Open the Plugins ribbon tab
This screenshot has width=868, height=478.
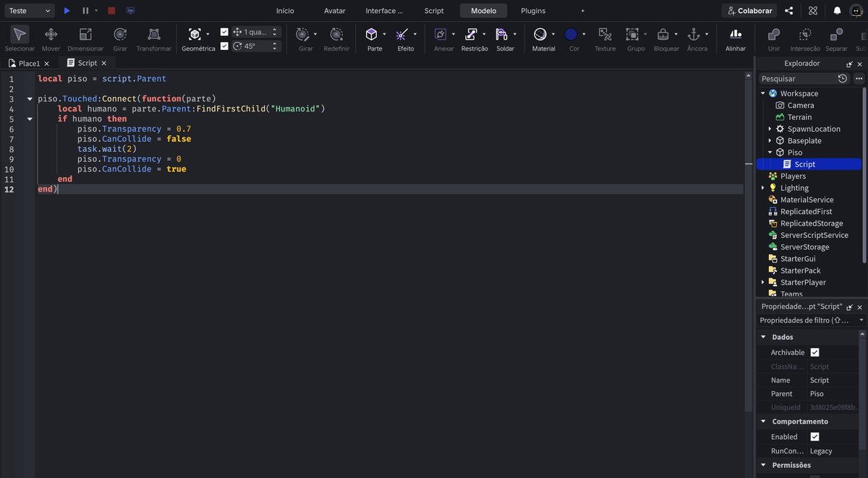click(x=533, y=11)
